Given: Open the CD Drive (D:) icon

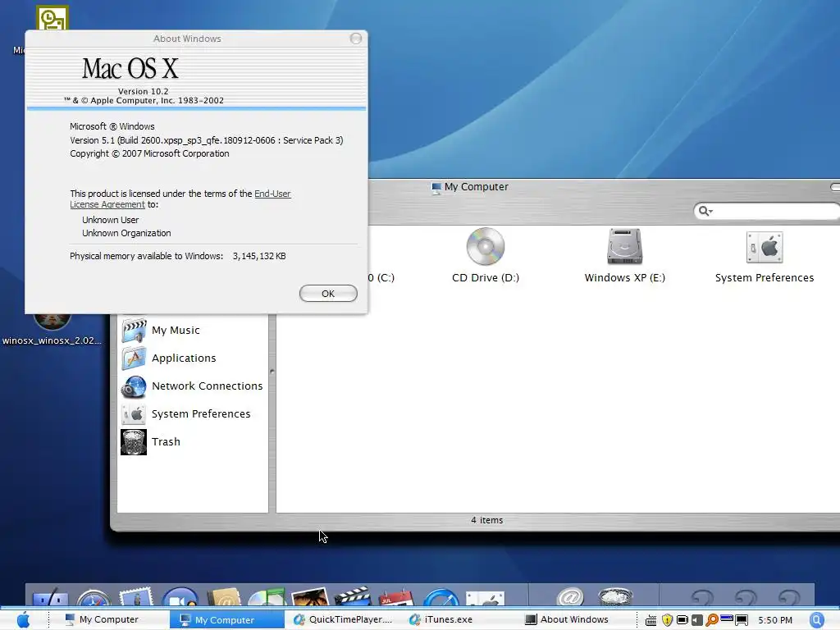Looking at the screenshot, I should [x=486, y=255].
